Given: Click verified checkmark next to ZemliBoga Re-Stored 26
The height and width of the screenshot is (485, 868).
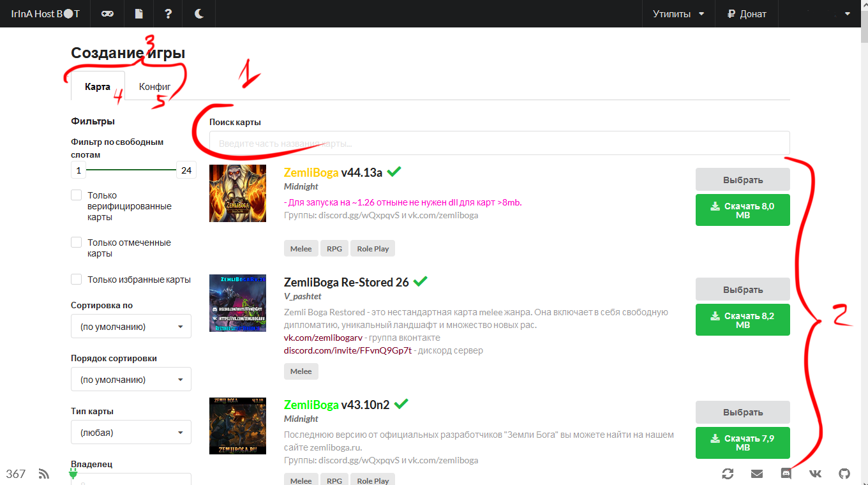Looking at the screenshot, I should click(421, 281).
